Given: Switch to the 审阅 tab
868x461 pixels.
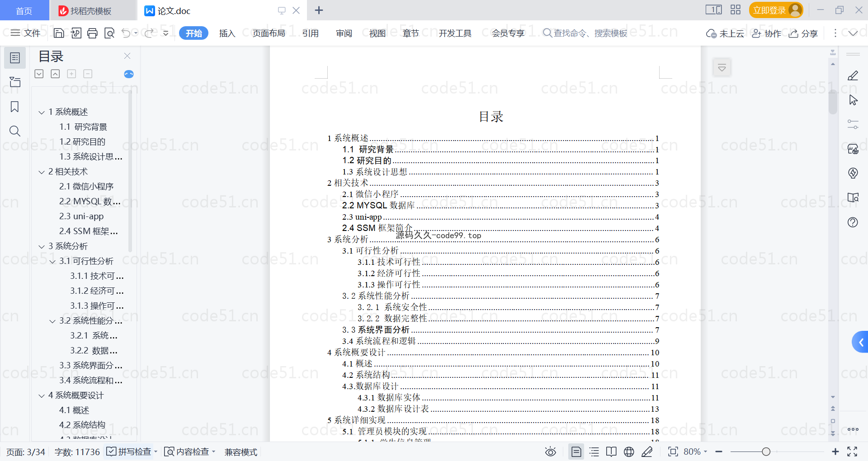Looking at the screenshot, I should [x=344, y=33].
